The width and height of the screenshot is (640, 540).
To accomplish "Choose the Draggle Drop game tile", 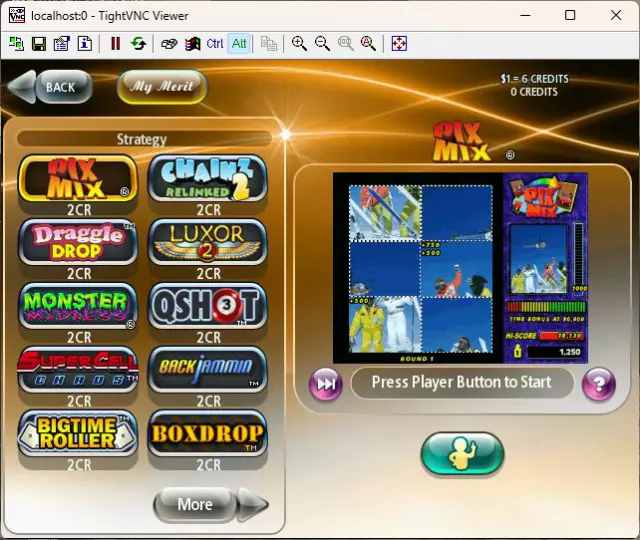I will click(78, 242).
